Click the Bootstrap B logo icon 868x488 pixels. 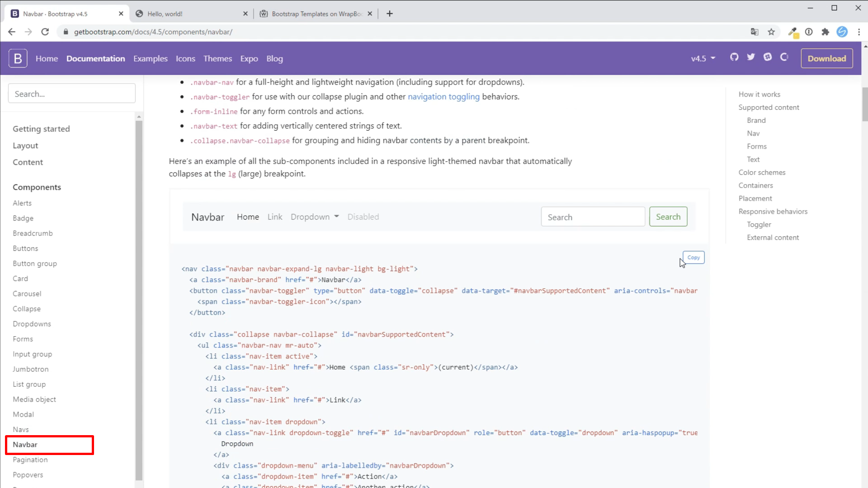tap(18, 58)
